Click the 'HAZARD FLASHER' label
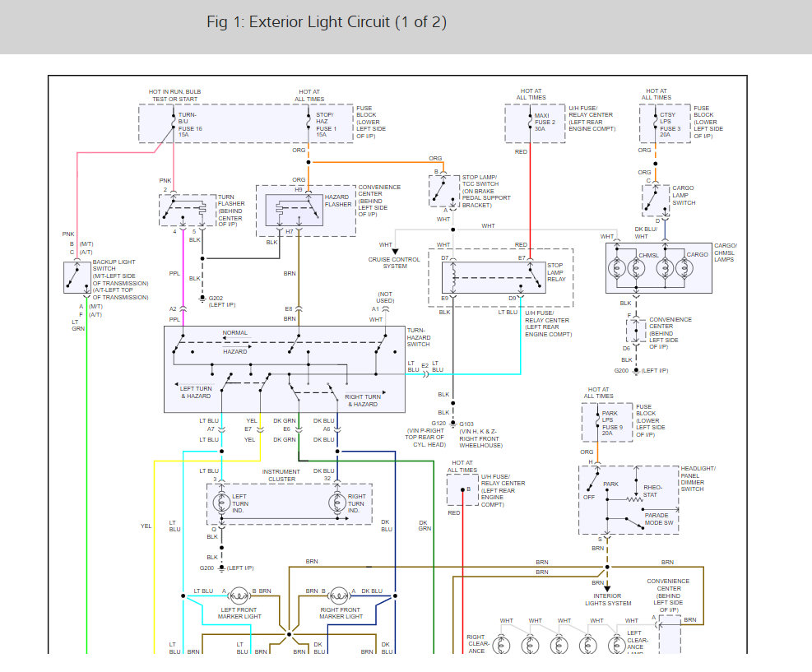Image resolution: width=812 pixels, height=672 pixels. (337, 201)
